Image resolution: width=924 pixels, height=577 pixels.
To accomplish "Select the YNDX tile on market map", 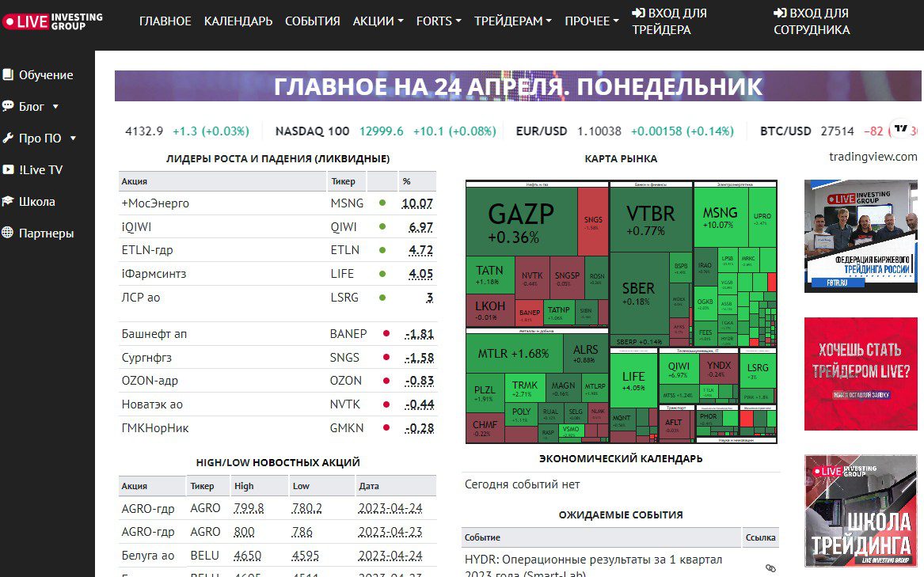I will (x=718, y=369).
